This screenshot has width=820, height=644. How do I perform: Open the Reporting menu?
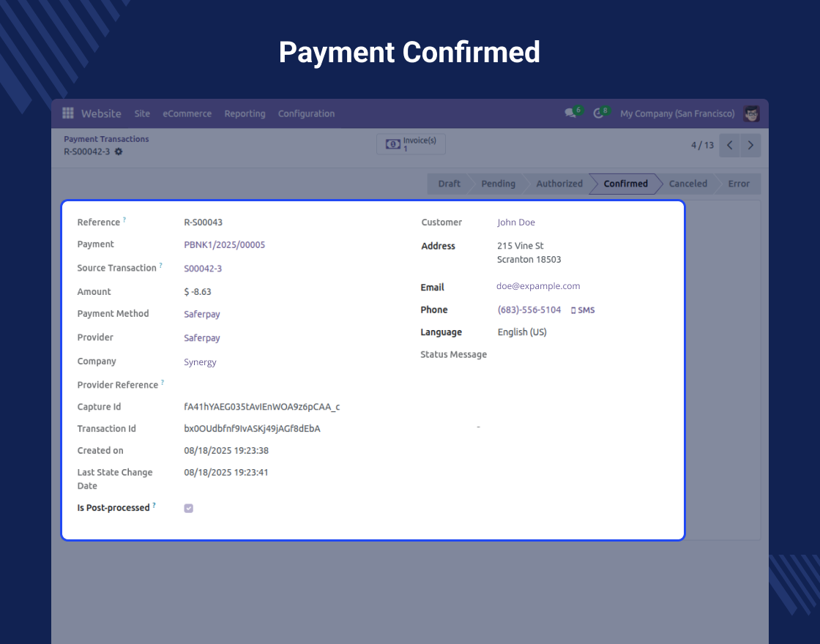click(x=245, y=113)
